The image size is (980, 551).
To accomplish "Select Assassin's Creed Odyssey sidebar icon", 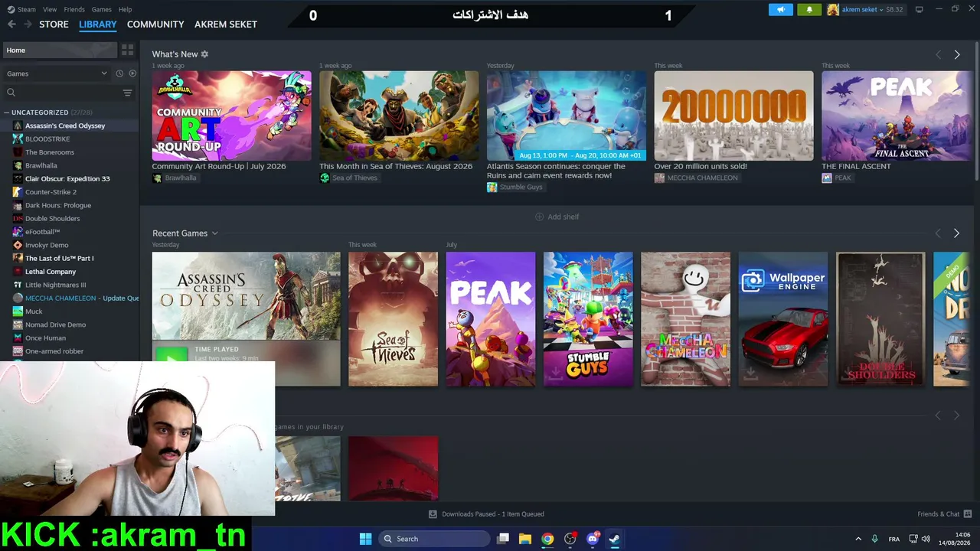I will (18, 126).
